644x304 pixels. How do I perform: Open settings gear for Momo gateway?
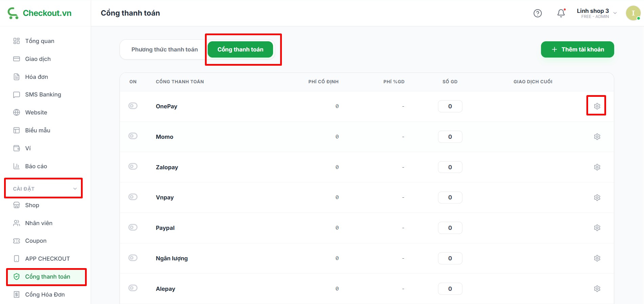tap(597, 137)
